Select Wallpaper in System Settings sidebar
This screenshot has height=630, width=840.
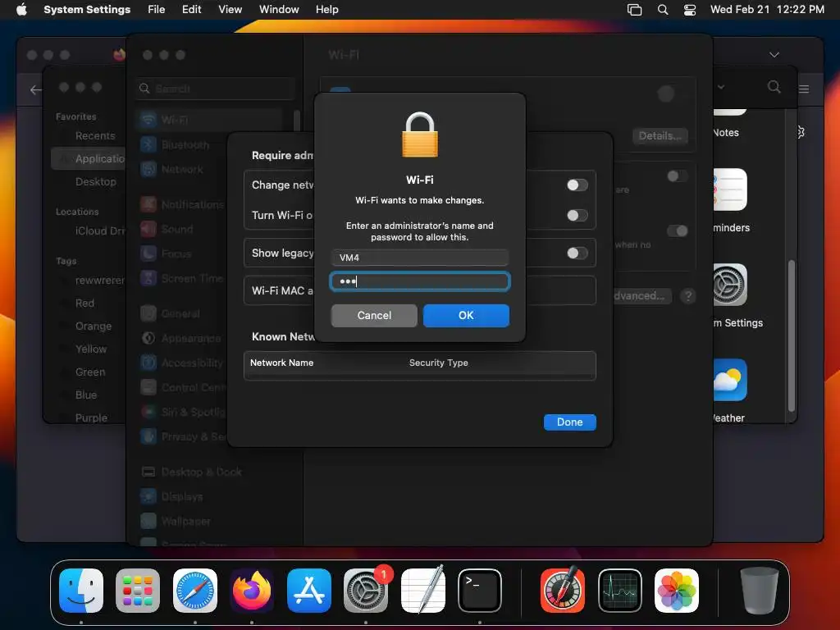185,521
